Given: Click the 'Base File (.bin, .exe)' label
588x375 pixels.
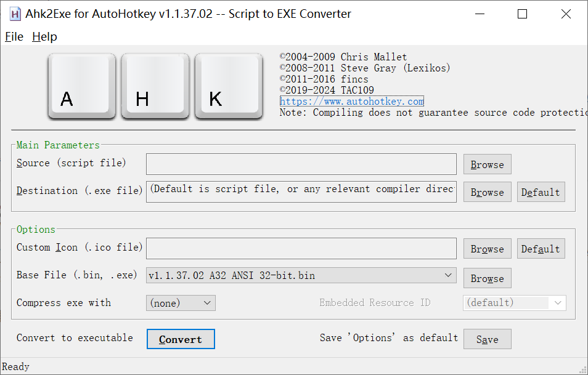Looking at the screenshot, I should 77,275.
